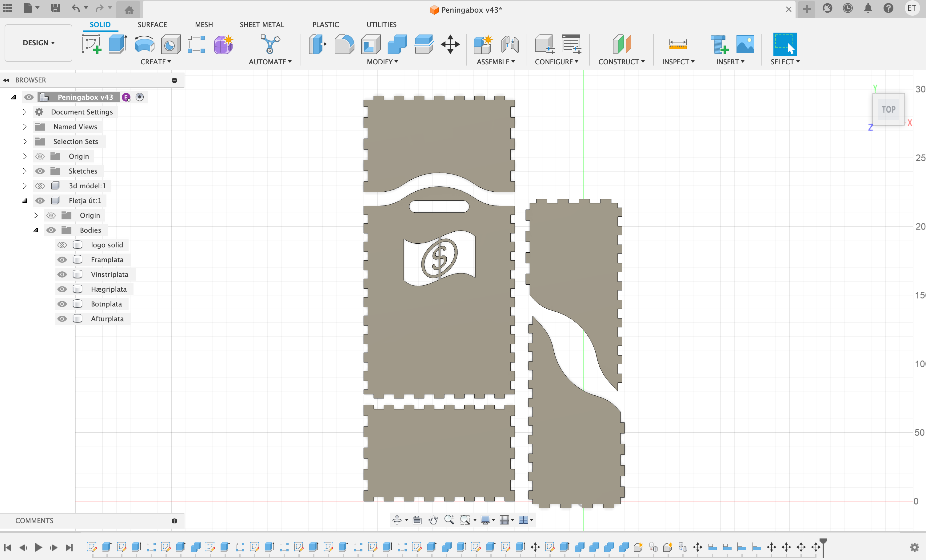Viewport: 926px width, 560px height.
Task: Select the Combine tool
Action: [397, 44]
